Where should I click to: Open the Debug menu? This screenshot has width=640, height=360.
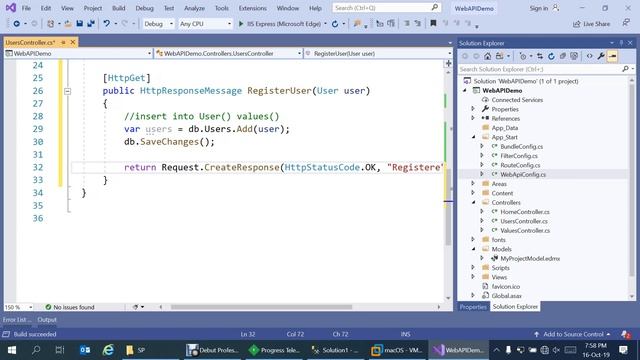pyautogui.click(x=144, y=8)
